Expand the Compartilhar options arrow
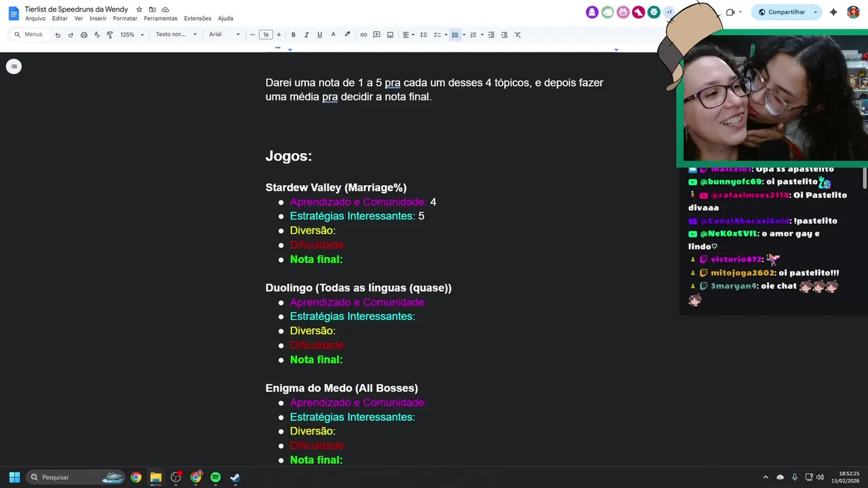The width and height of the screenshot is (868, 488). coord(816,12)
